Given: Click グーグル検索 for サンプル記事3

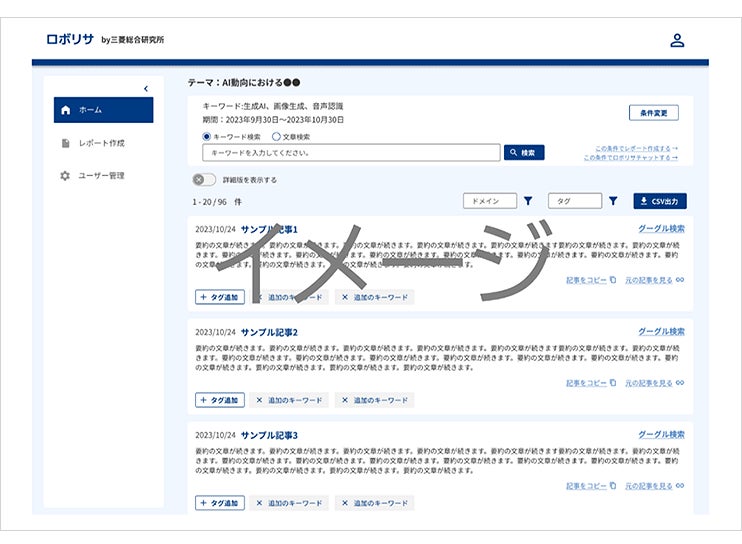Looking at the screenshot, I should (662, 434).
